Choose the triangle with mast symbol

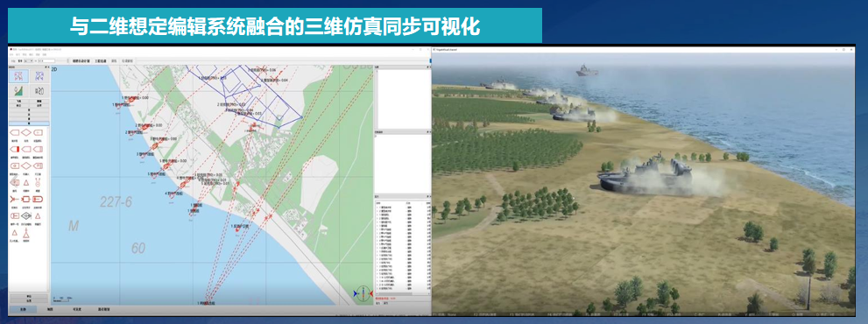[x=26, y=233]
